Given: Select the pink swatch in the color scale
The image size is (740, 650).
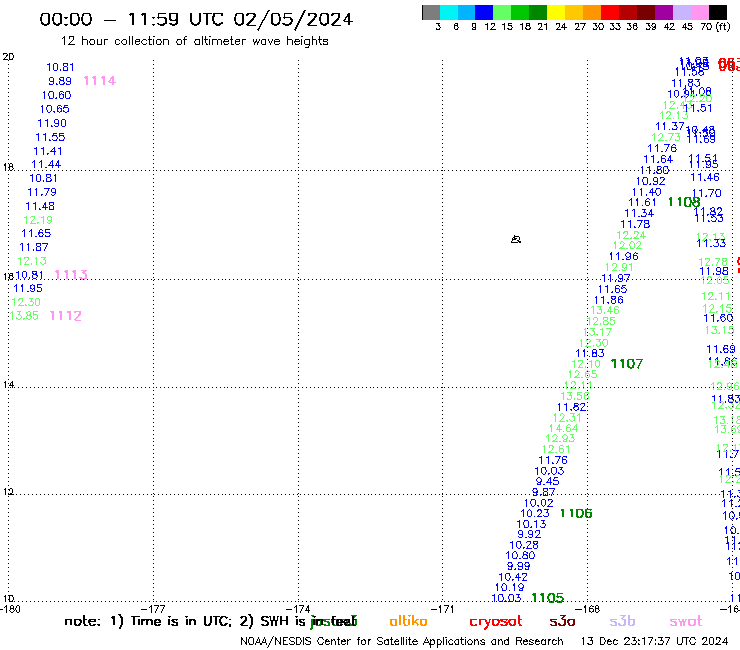Looking at the screenshot, I should [x=699, y=12].
